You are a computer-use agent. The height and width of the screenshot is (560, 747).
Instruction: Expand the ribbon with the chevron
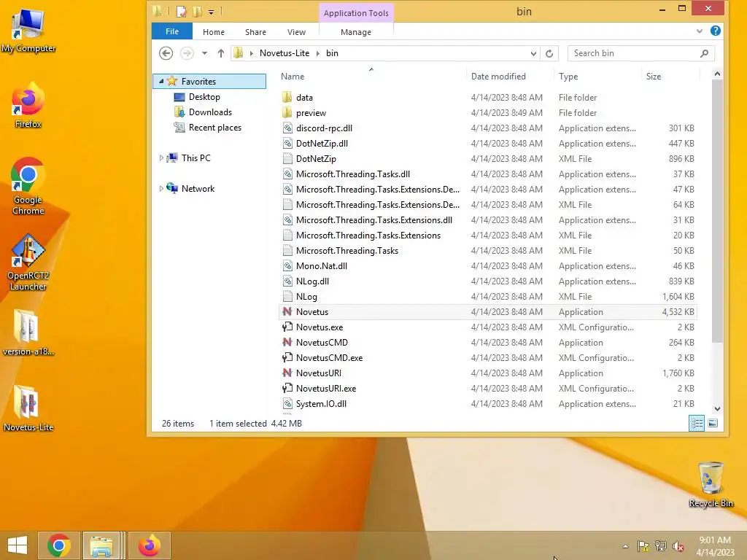click(x=699, y=31)
